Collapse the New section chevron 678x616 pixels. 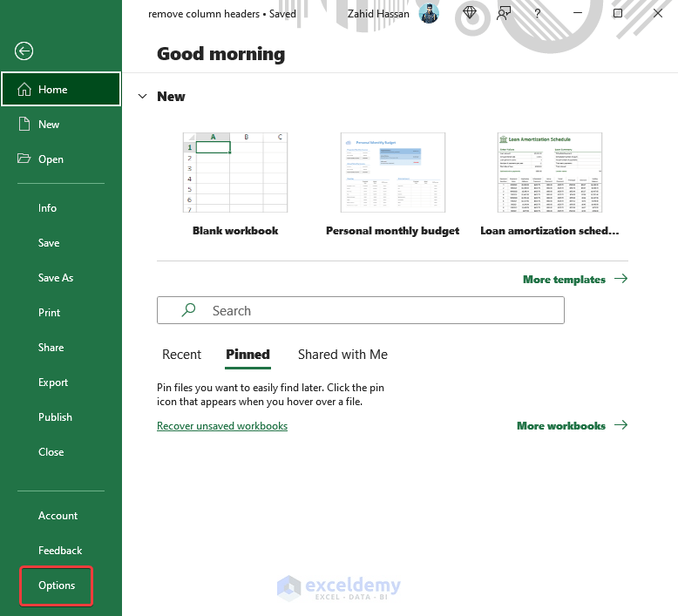pos(143,97)
